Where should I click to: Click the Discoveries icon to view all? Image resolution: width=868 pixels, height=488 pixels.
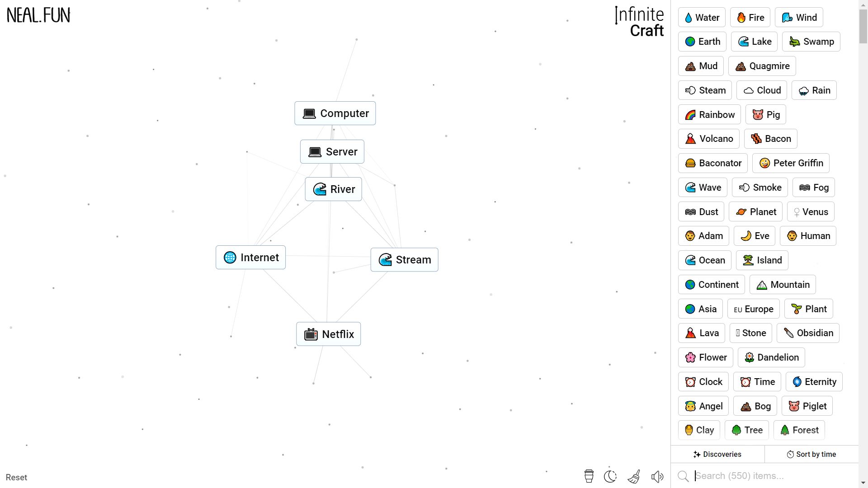pos(718,454)
